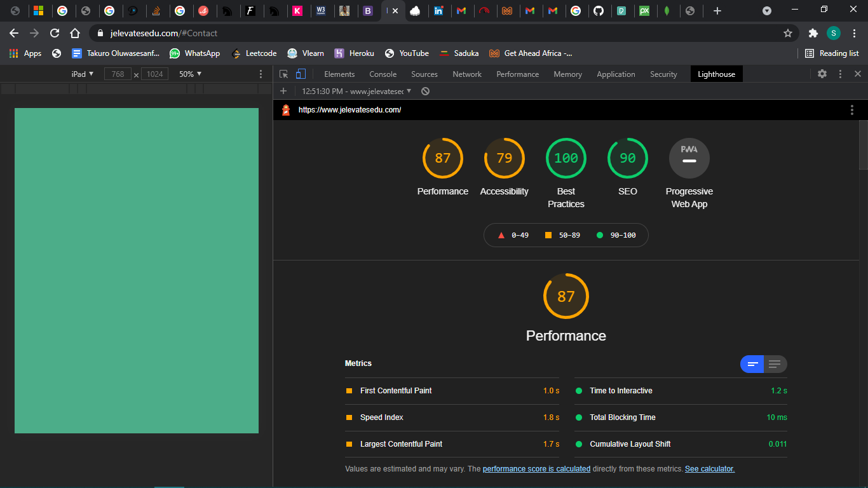Open Lighthouse report three-dot tools menu
868x488 pixels.
point(852,110)
